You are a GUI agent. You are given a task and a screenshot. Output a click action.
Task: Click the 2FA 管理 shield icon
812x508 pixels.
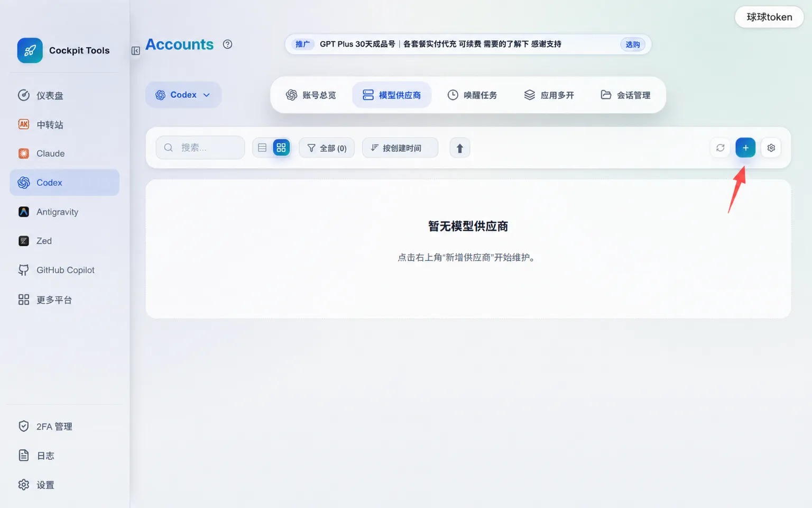[x=24, y=426]
